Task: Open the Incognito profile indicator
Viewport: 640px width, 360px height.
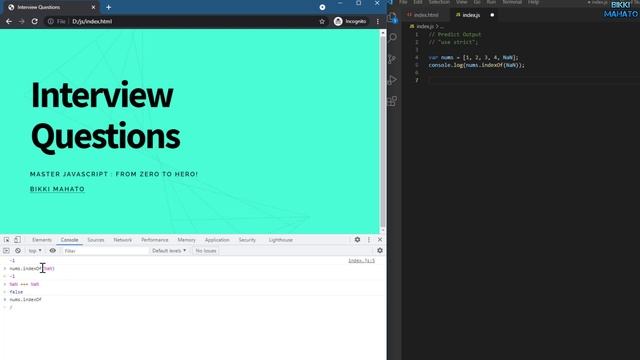Action: coord(350,21)
